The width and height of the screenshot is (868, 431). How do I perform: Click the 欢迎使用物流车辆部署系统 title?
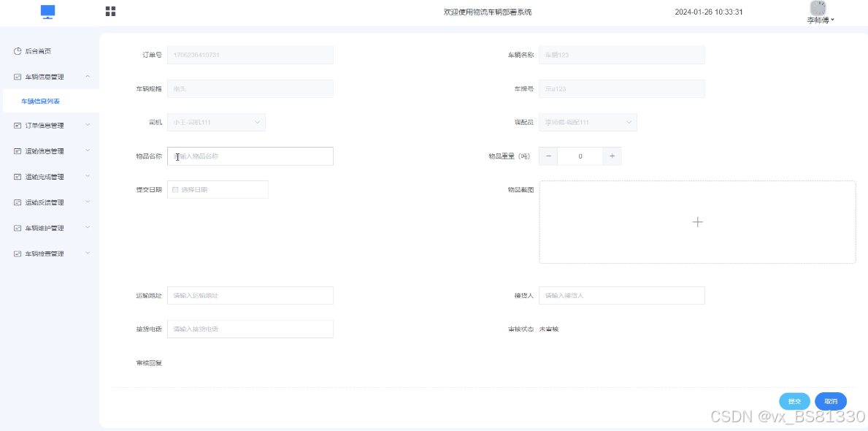coord(488,12)
